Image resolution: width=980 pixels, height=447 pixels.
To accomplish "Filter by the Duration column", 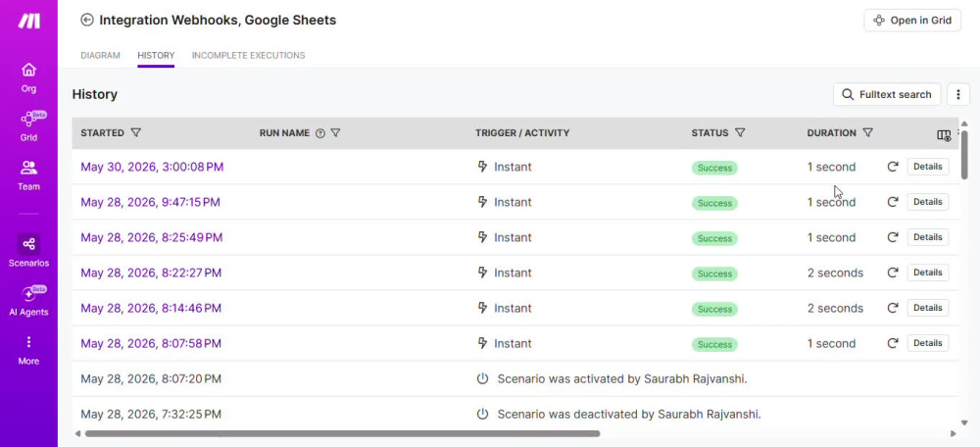I will (x=867, y=132).
